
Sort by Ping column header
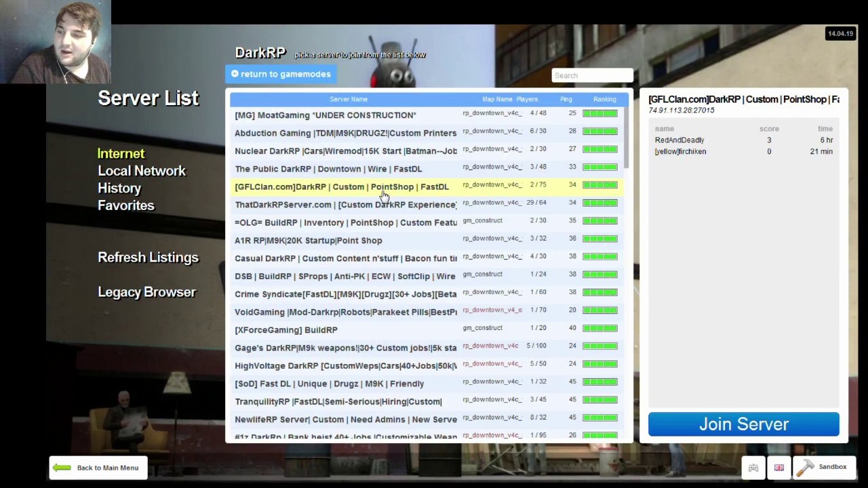click(566, 99)
